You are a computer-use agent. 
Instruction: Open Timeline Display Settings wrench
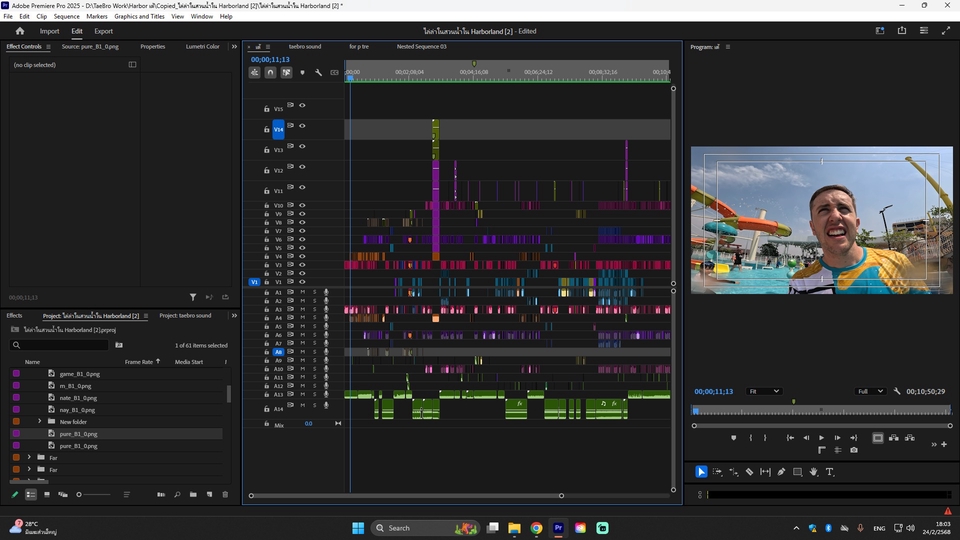click(x=318, y=72)
